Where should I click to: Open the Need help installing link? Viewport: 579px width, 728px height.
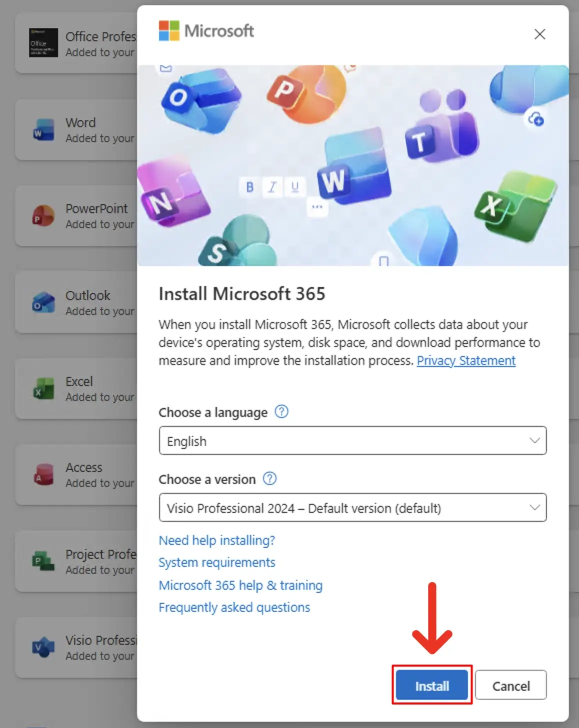click(x=216, y=540)
